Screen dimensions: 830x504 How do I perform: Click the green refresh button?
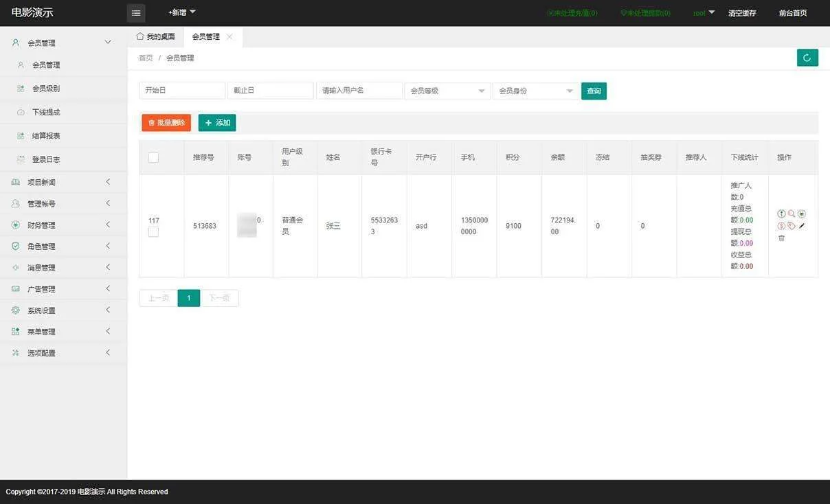[x=807, y=58]
